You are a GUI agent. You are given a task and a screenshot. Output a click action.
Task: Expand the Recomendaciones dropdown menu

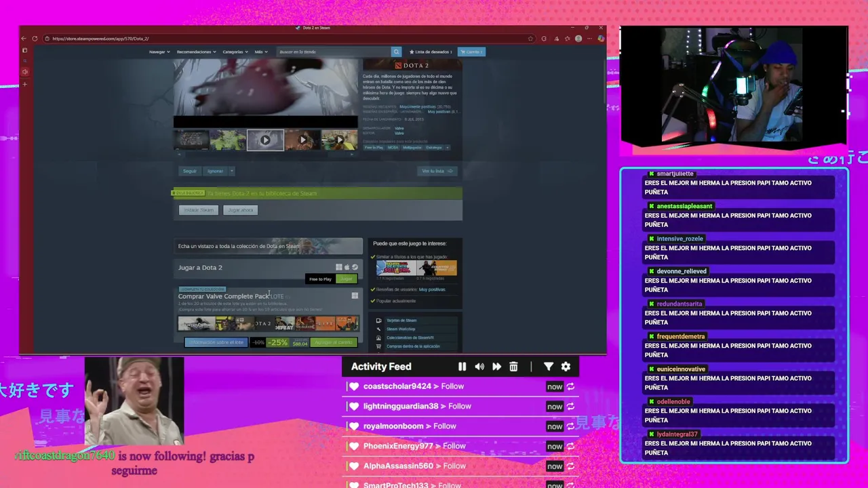[197, 52]
